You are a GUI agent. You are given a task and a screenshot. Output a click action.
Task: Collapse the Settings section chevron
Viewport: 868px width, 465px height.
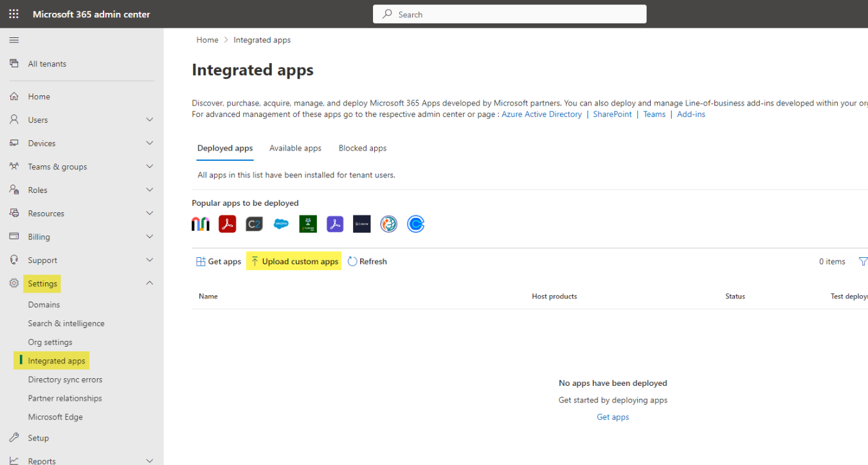pos(149,283)
